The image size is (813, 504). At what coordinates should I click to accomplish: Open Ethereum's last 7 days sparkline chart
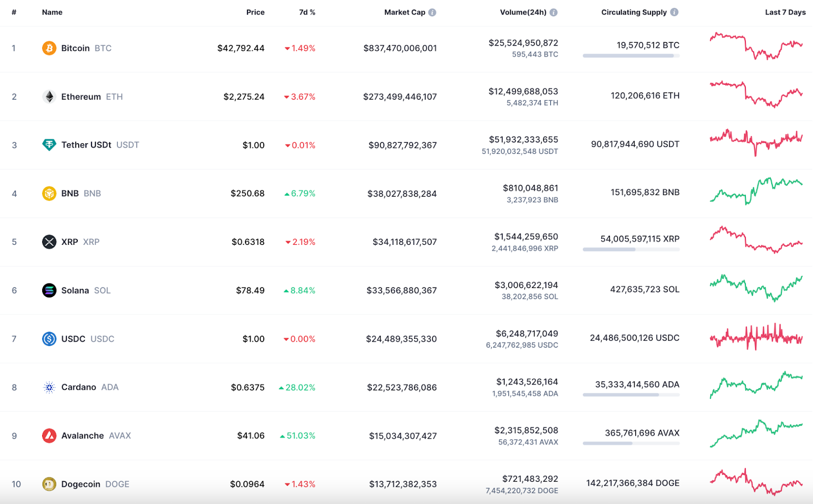(x=756, y=94)
